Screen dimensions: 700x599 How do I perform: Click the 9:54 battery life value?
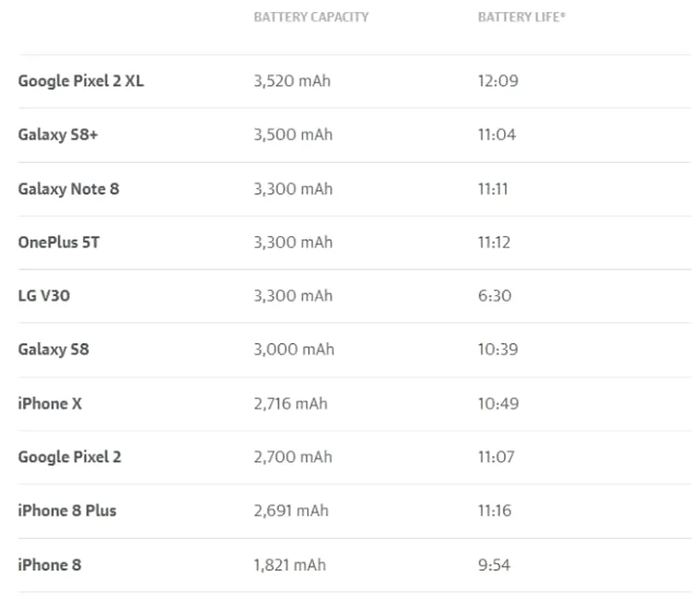(x=494, y=565)
